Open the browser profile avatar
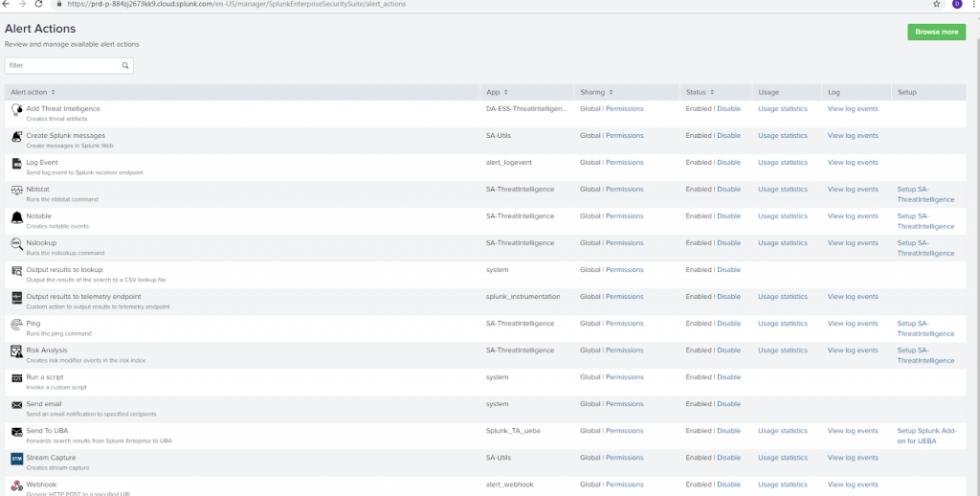The width and height of the screenshot is (980, 496). 957,4
